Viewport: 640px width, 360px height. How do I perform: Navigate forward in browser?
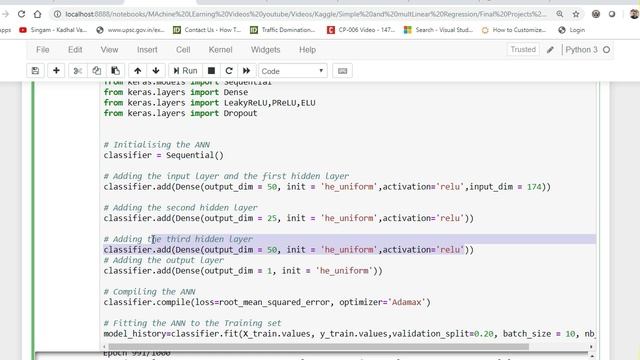tap(5, 14)
